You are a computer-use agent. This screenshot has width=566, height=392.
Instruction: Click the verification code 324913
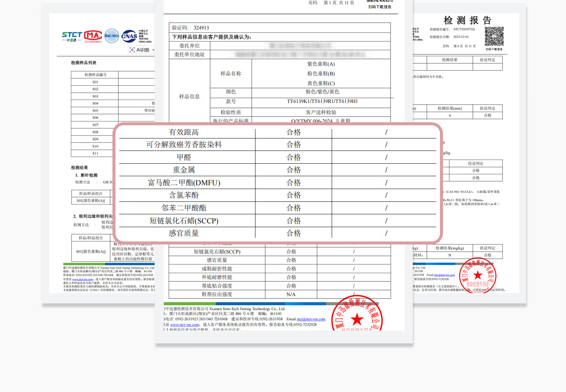tap(201, 28)
